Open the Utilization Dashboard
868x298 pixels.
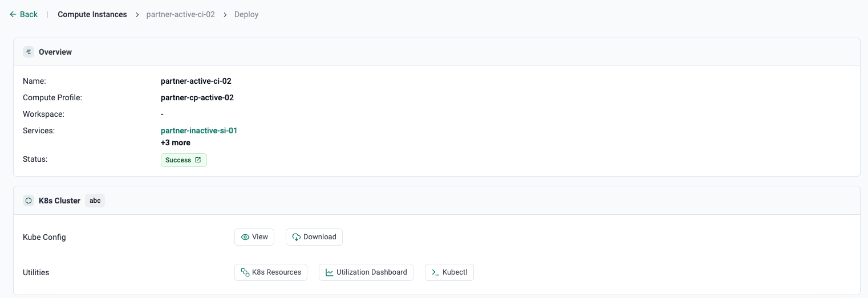[x=366, y=272]
